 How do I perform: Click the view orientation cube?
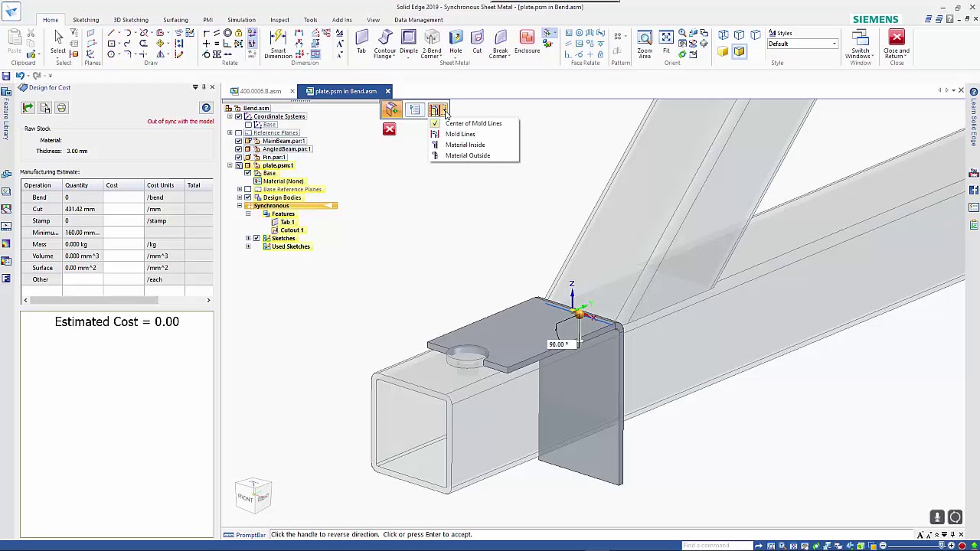click(x=254, y=496)
